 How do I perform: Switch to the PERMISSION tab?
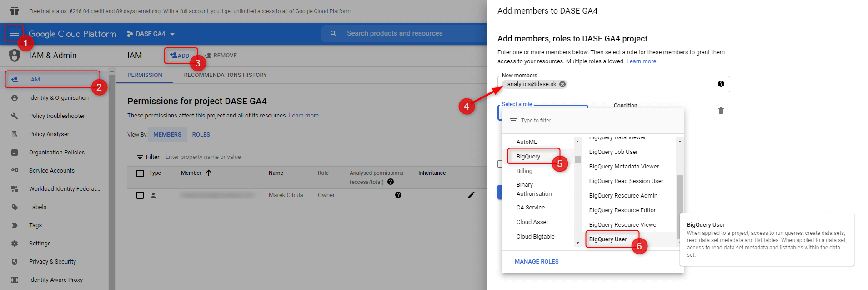(145, 75)
